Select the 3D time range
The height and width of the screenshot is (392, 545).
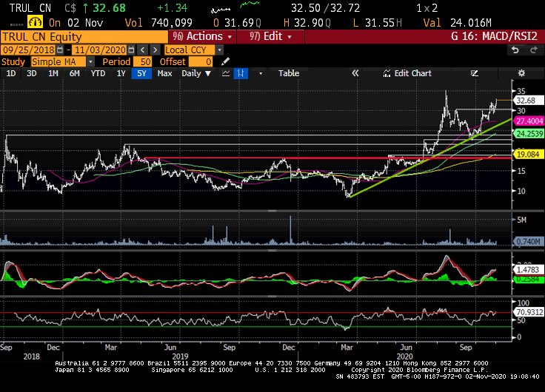tap(32, 73)
